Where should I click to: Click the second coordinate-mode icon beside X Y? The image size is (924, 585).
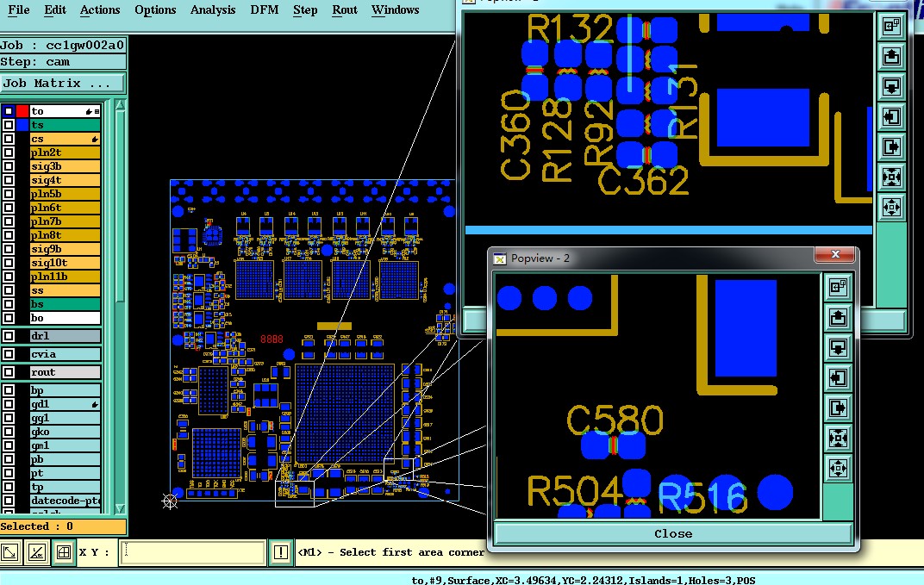pyautogui.click(x=36, y=552)
